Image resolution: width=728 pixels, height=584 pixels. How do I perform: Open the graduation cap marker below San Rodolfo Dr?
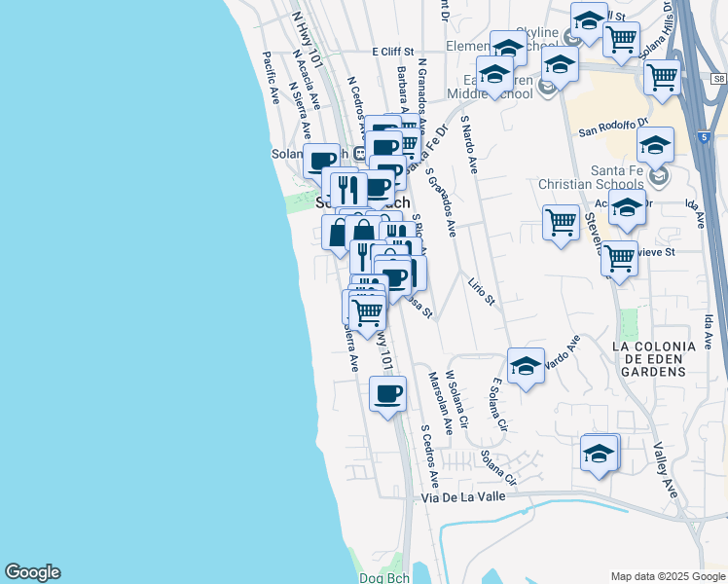pyautogui.click(x=655, y=145)
